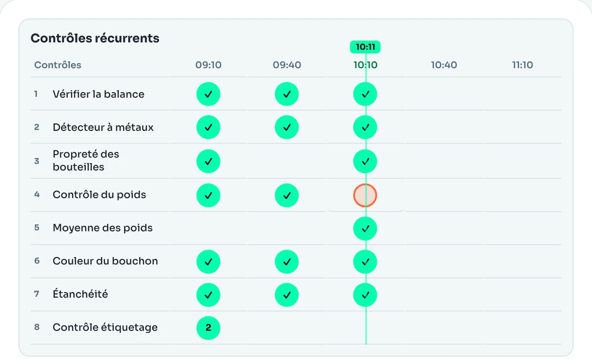Click the 10:11 current time marker
Image resolution: width=592 pixels, height=364 pixels.
(365, 47)
